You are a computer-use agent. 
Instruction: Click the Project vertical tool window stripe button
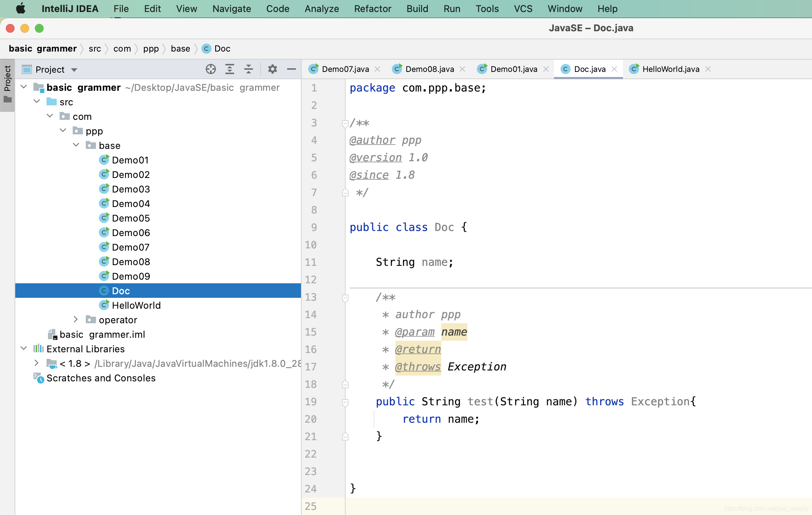7,85
